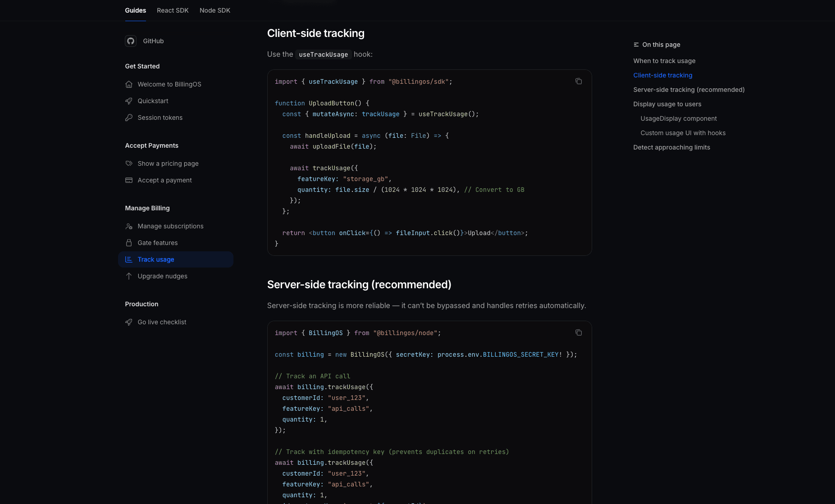Click the key icon beside Session tokens

[x=129, y=118]
